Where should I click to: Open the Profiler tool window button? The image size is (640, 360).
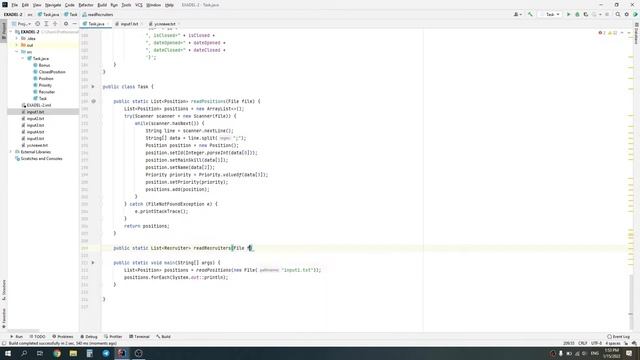click(113, 337)
